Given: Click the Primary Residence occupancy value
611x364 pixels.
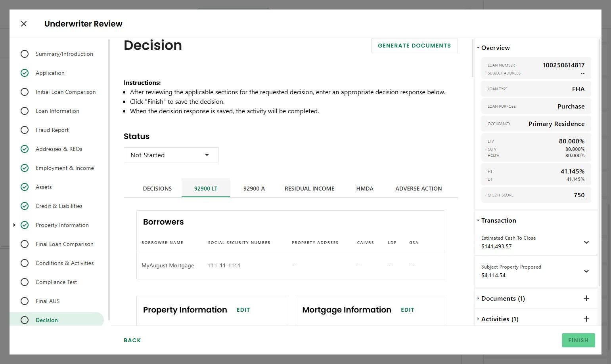Looking at the screenshot, I should pyautogui.click(x=556, y=124).
